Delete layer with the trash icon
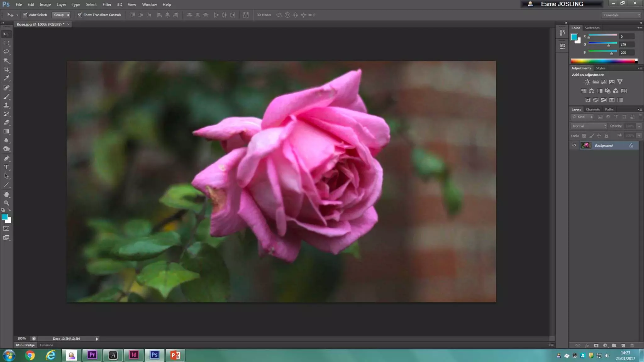644x362 pixels. (x=632, y=345)
